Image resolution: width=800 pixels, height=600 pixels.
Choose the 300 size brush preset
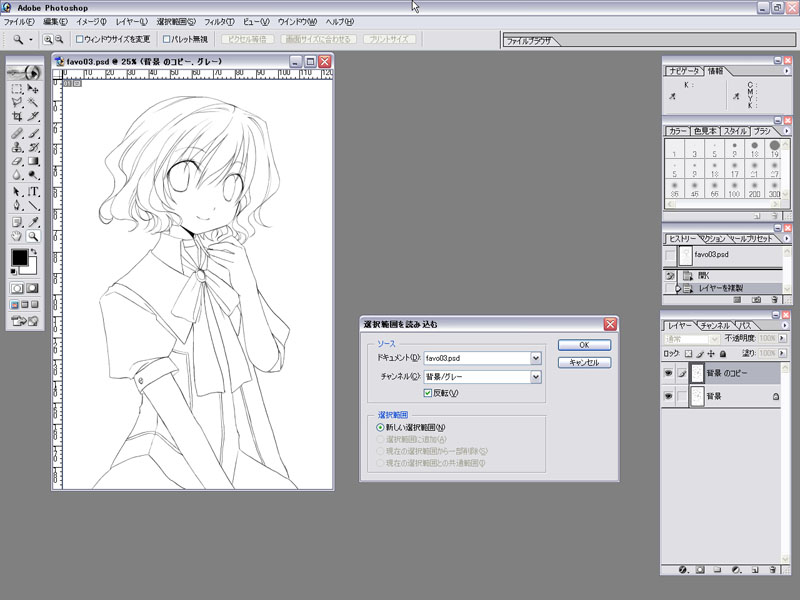pyautogui.click(x=774, y=189)
